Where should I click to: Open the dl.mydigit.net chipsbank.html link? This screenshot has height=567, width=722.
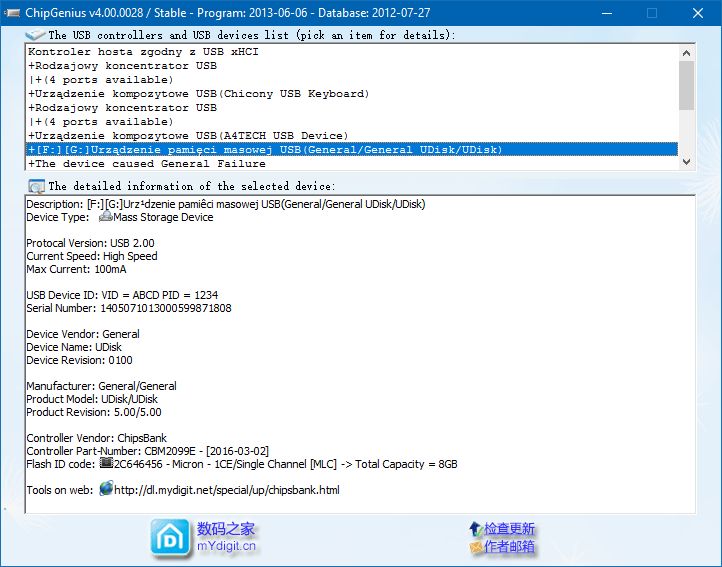pyautogui.click(x=227, y=490)
